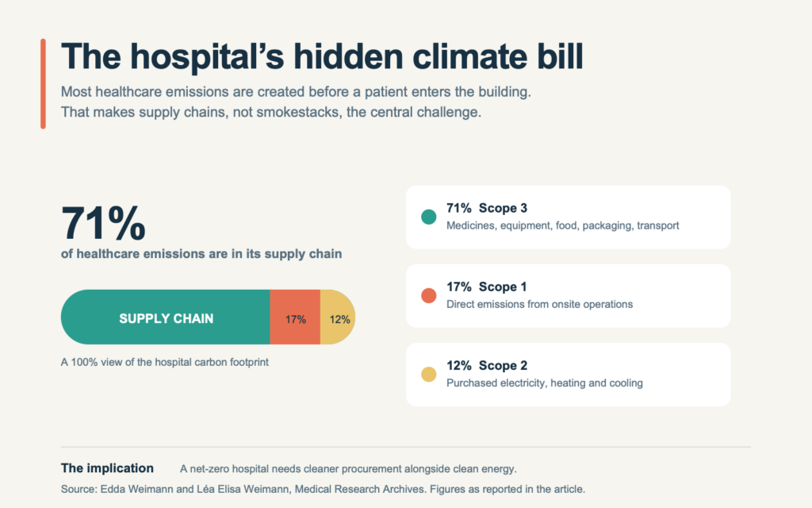Screen dimensions: 812x508
Task: Click 'of healthcare emissions are in its supply chain'
Action: click(x=201, y=253)
